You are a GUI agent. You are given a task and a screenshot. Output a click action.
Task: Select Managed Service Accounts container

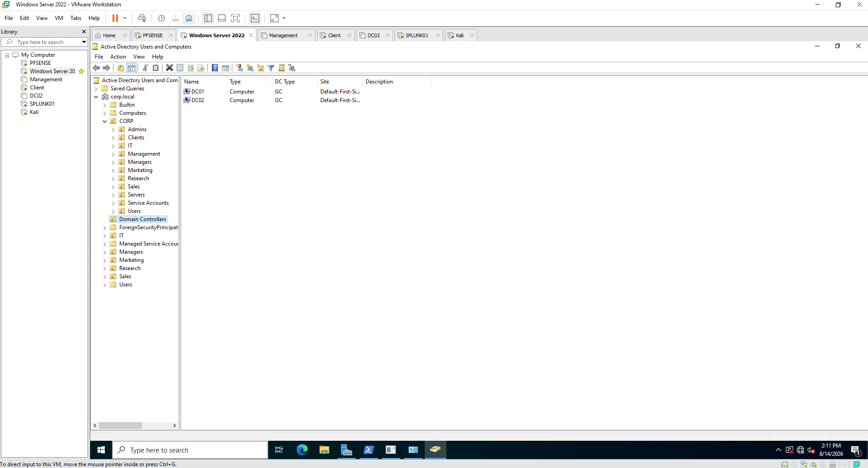pos(149,244)
